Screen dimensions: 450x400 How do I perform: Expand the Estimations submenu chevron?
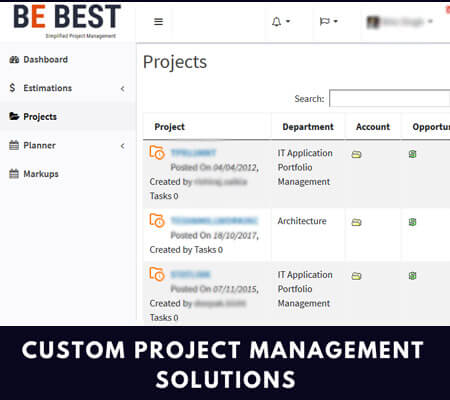tap(123, 88)
